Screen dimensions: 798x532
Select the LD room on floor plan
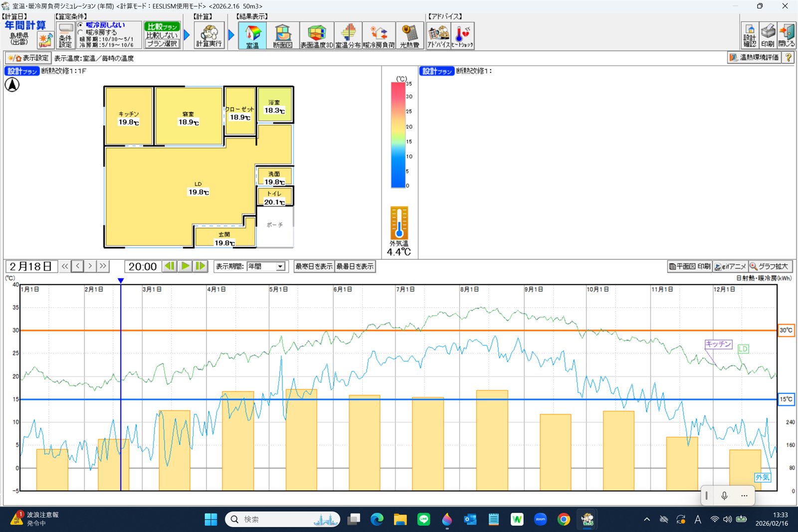[x=198, y=188]
